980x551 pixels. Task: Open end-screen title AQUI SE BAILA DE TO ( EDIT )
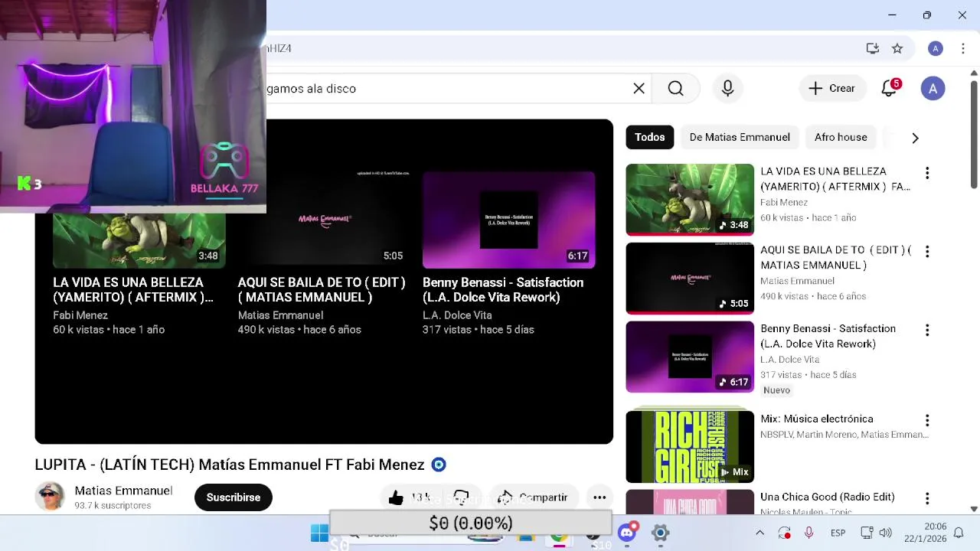(x=322, y=290)
